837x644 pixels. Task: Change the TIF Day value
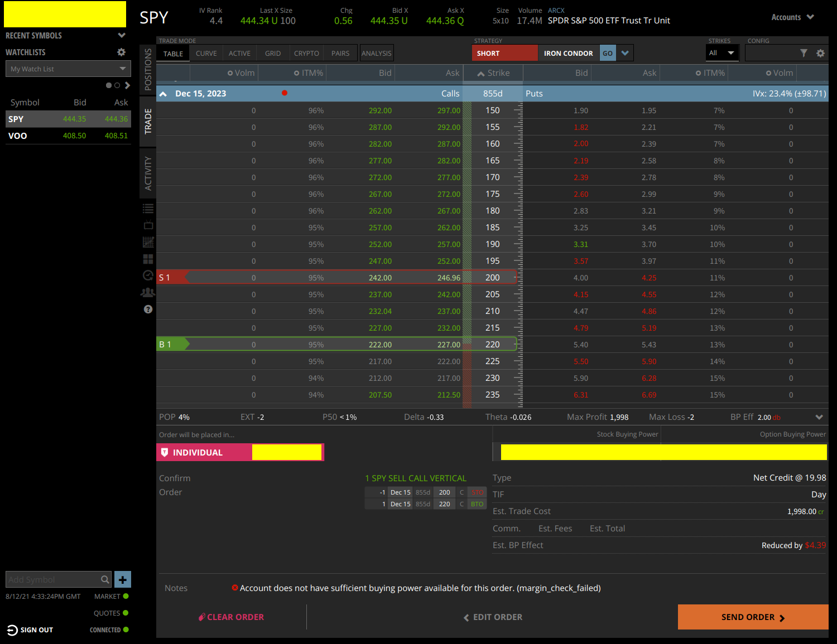(x=819, y=495)
